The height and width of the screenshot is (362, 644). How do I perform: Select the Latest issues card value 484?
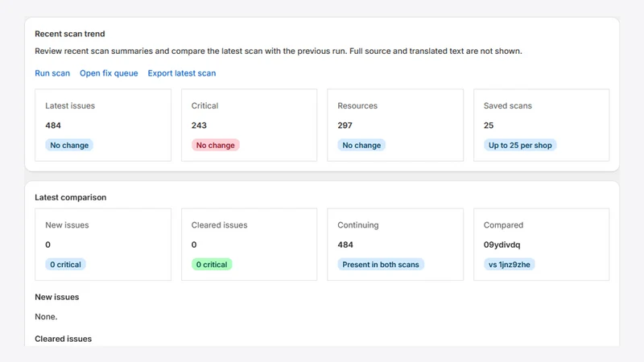click(53, 125)
